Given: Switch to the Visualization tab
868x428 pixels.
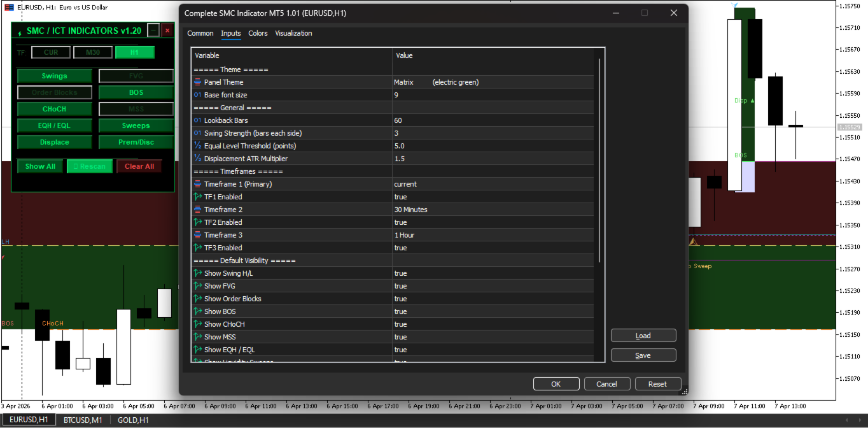Looking at the screenshot, I should pos(293,33).
